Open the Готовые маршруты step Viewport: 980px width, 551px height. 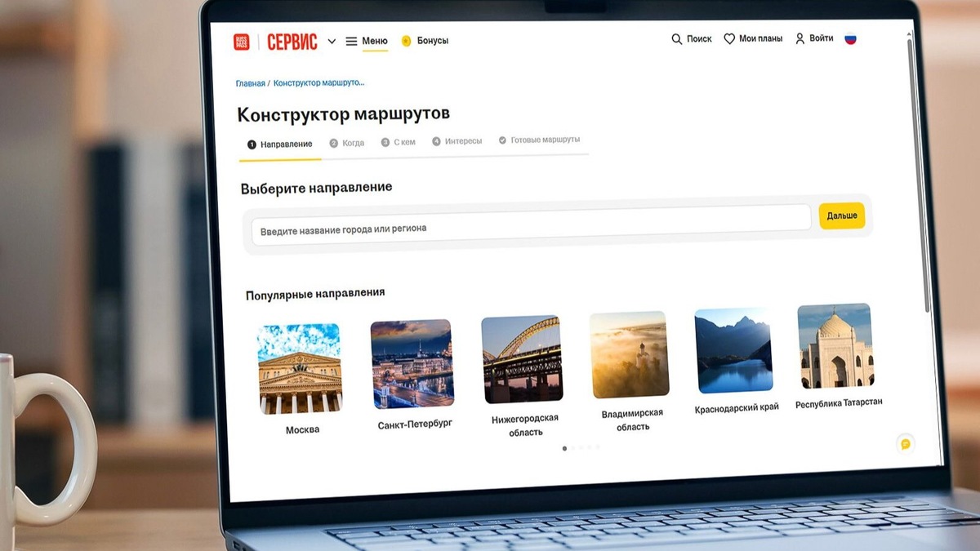pos(541,140)
